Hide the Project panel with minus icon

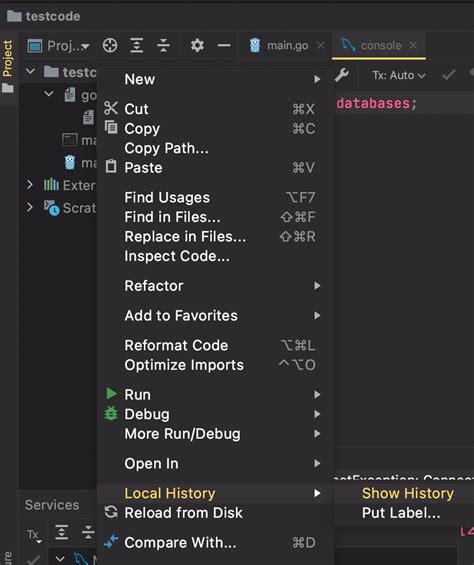224,45
